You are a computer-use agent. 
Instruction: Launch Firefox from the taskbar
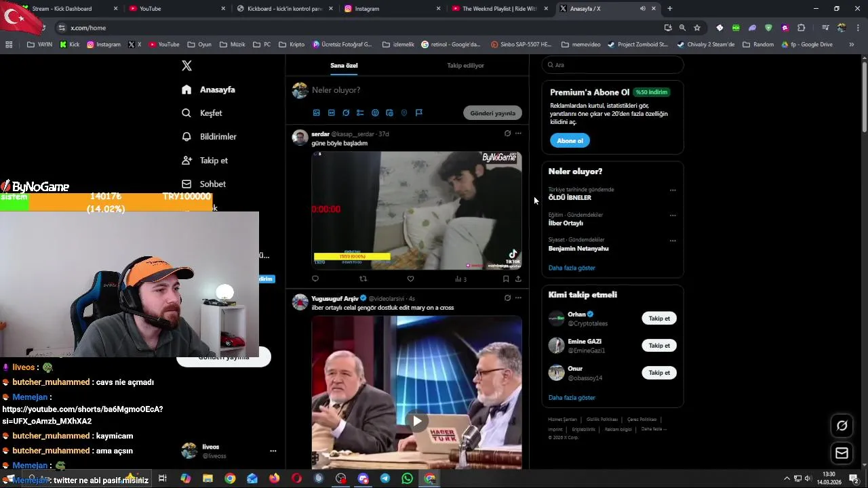coord(274,479)
